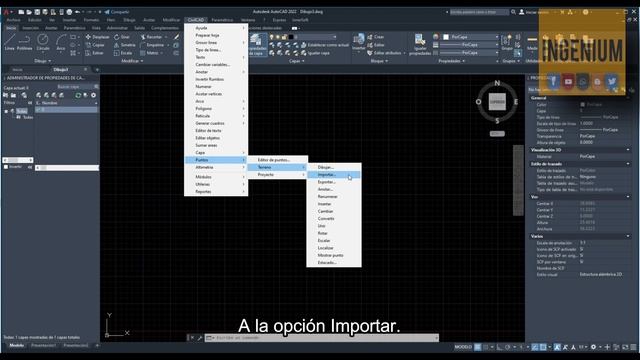Click the white color swatch in Propiedades

point(446,37)
